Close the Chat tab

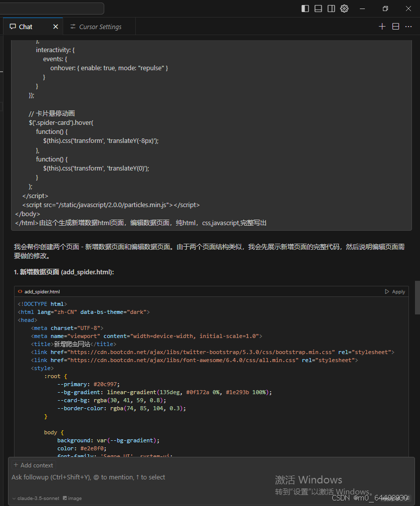pos(56,27)
